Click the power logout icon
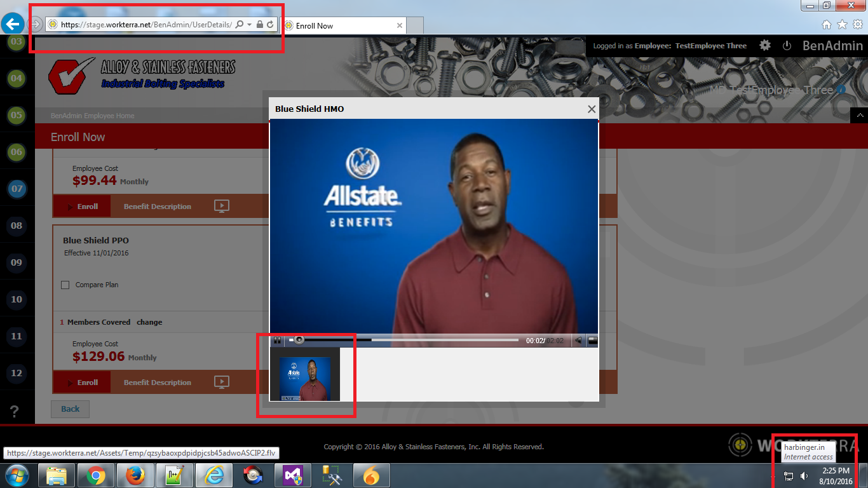Screen dimensions: 868x488 coord(787,46)
